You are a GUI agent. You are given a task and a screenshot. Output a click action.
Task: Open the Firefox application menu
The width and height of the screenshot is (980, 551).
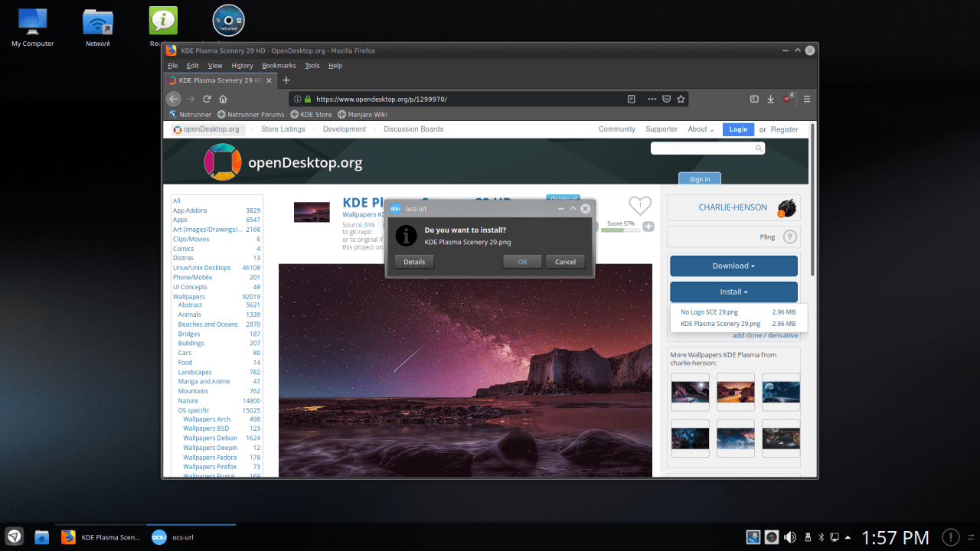806,99
